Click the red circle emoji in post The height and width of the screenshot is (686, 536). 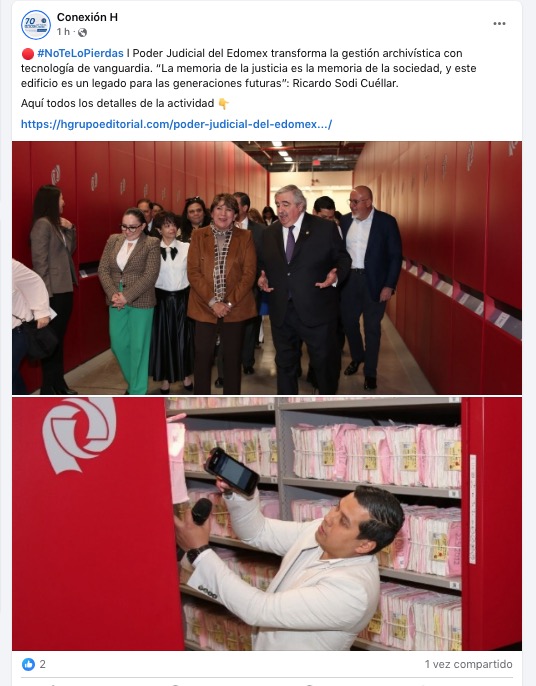pyautogui.click(x=28, y=54)
